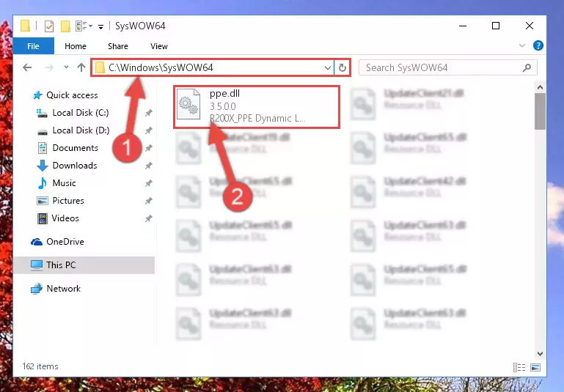Viewport: 564px width, 392px height.
Task: Click the R200X_PPE Dynamic L... description
Action: point(257,118)
